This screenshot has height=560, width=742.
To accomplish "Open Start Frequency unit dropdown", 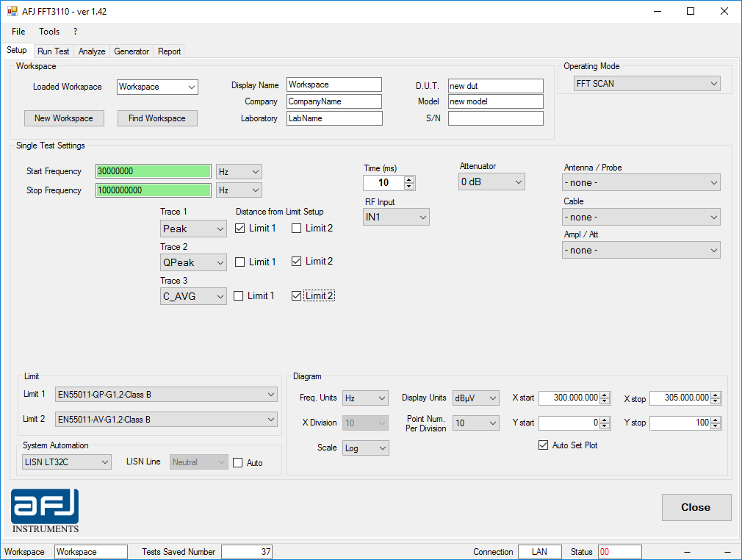I will coord(239,171).
